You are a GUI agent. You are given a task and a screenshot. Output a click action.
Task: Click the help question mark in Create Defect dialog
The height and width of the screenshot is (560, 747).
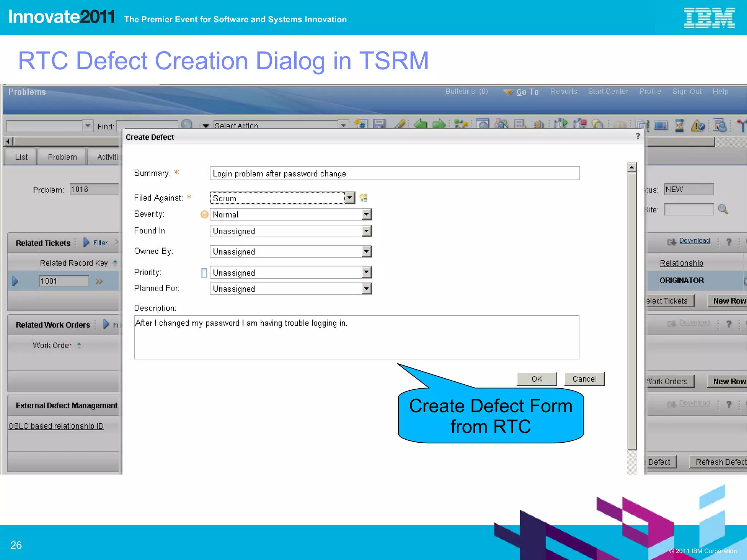[x=638, y=136]
